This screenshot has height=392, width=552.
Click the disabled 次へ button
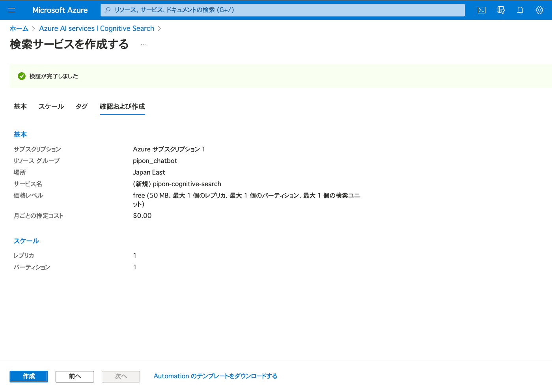tap(121, 376)
